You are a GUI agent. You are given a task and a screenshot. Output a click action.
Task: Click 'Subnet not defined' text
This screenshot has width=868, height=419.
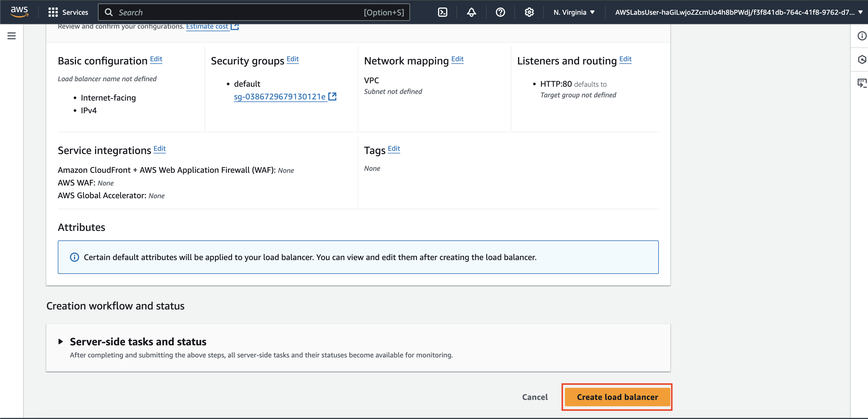pyautogui.click(x=393, y=92)
